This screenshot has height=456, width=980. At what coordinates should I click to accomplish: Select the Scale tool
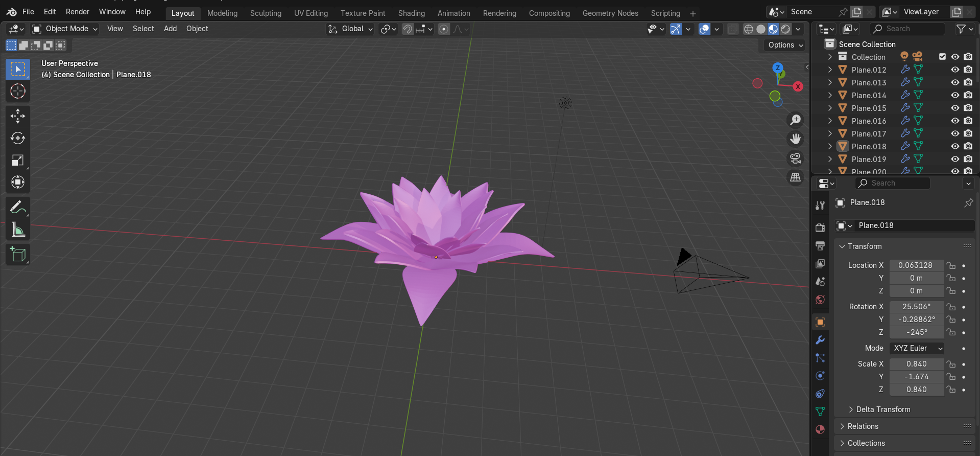coord(18,161)
